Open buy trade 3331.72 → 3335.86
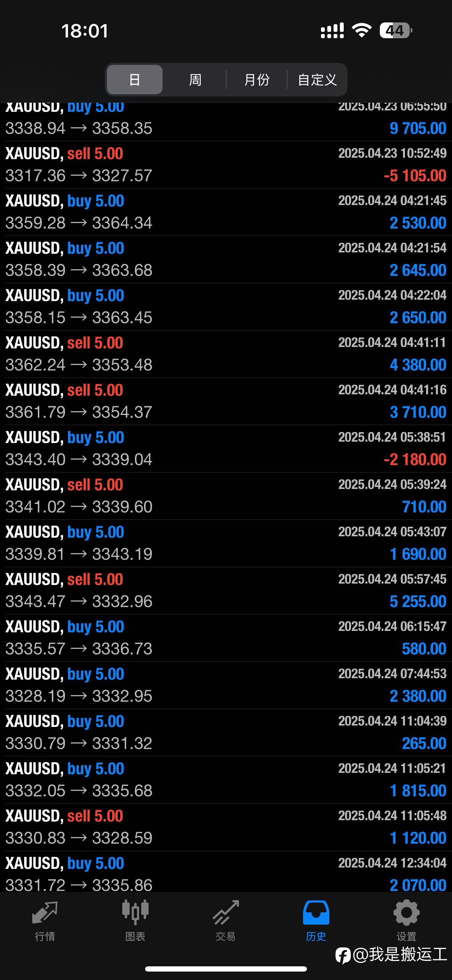The width and height of the screenshot is (452, 980). coord(226,872)
